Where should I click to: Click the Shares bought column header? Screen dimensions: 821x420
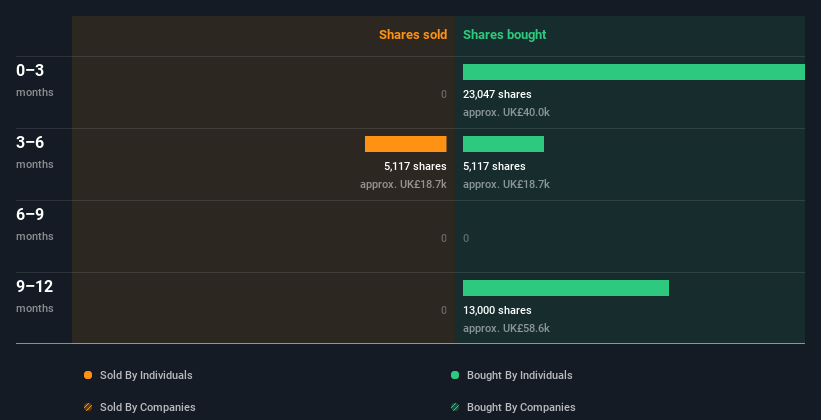[504, 35]
